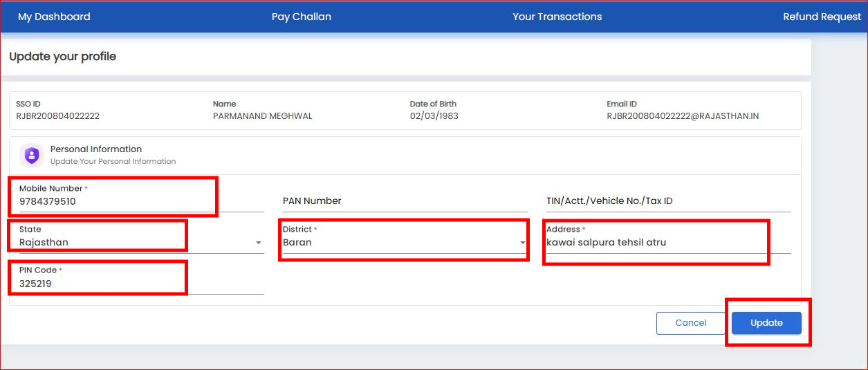The image size is (868, 370).
Task: Click the 'Update Your Personal Information' subtitle
Action: pos(113,161)
